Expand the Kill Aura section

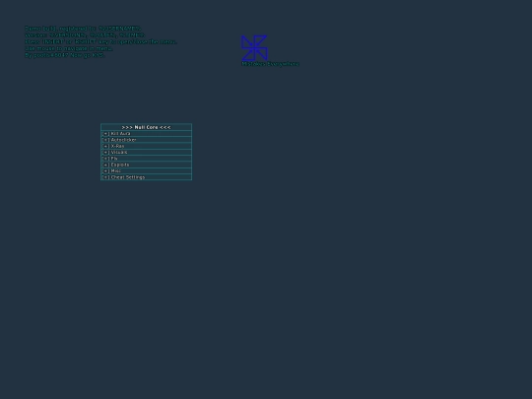coord(146,134)
